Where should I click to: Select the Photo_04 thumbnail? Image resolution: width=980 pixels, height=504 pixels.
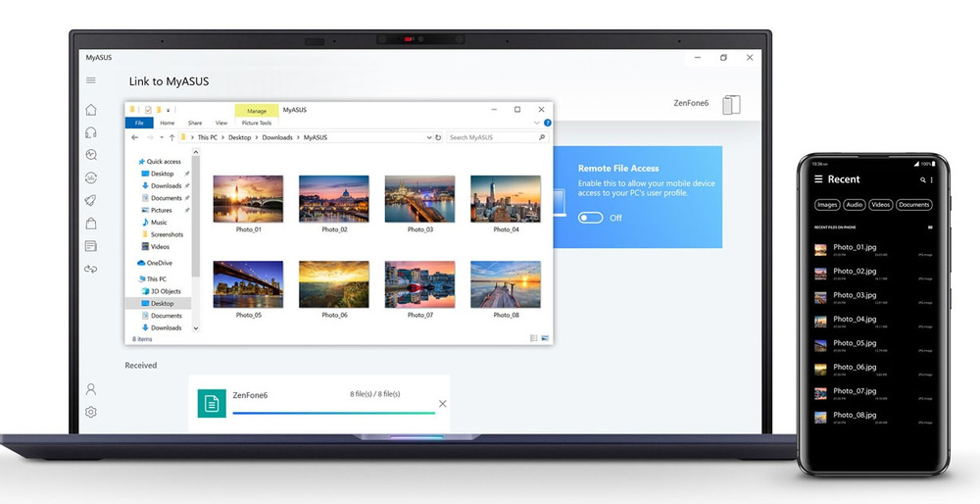[x=506, y=199]
